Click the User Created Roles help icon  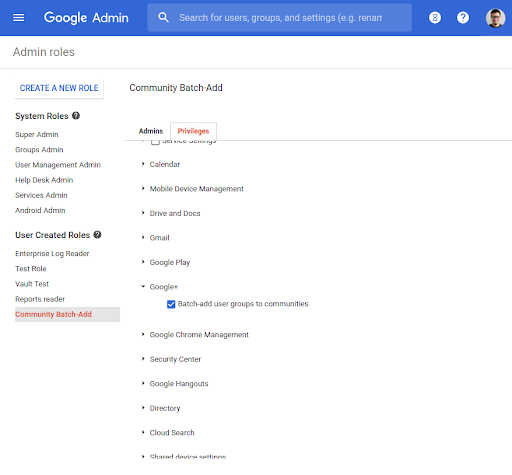pos(97,235)
